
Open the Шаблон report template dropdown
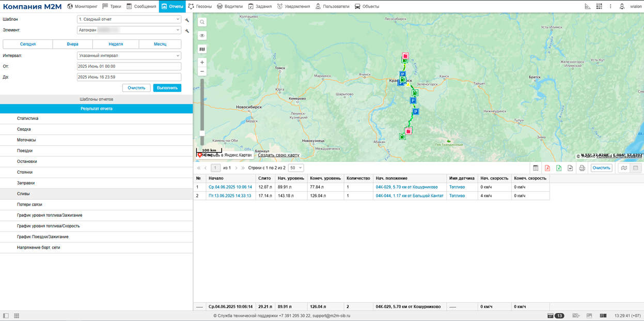click(x=129, y=20)
